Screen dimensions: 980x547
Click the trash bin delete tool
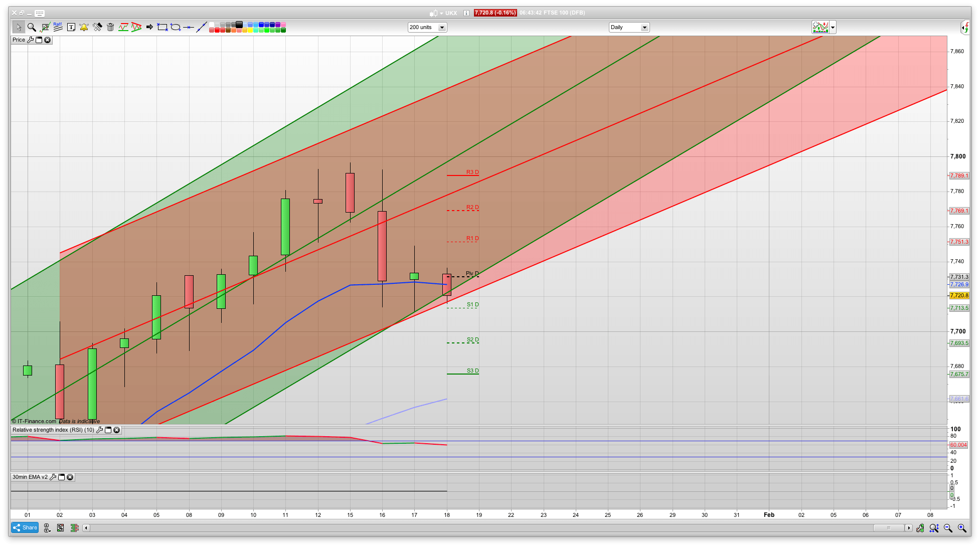(x=110, y=27)
